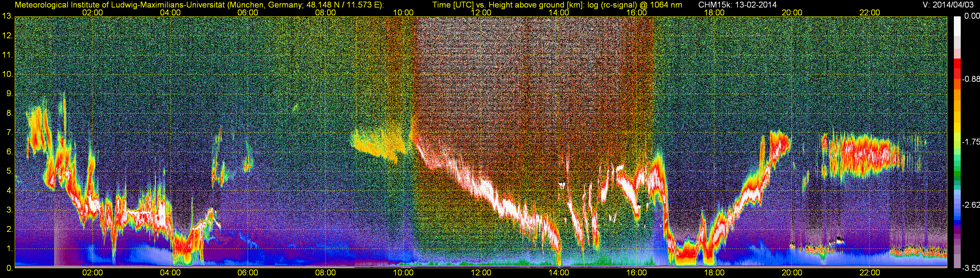
Task: Click the colorbar value '-3.50'
Action: click(971, 268)
